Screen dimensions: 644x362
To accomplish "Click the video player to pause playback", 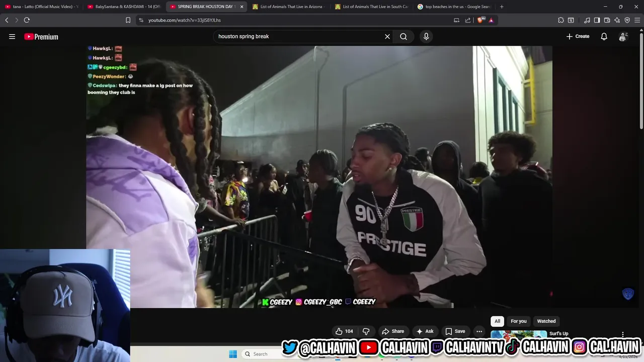I will 319,176.
